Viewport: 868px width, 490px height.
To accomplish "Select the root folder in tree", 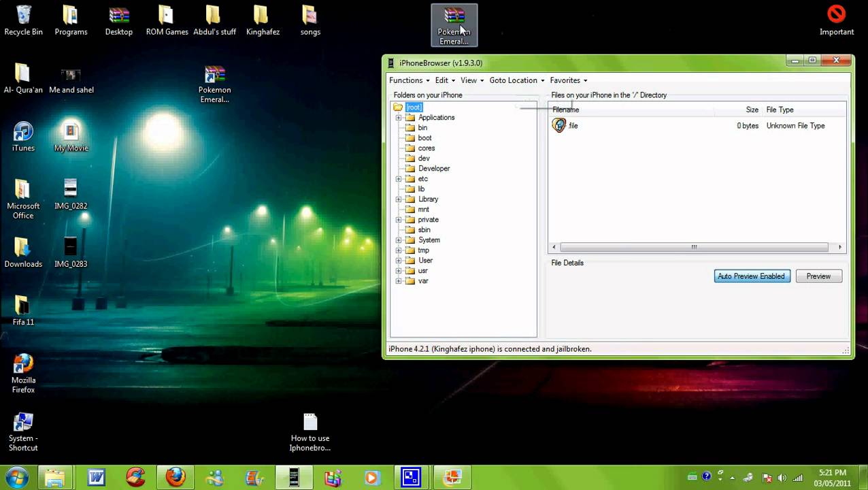I will point(414,108).
